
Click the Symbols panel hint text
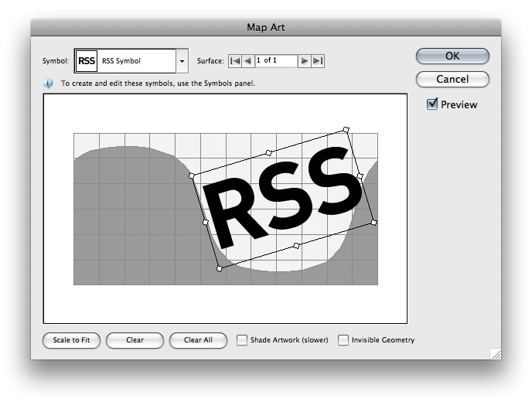click(x=158, y=83)
